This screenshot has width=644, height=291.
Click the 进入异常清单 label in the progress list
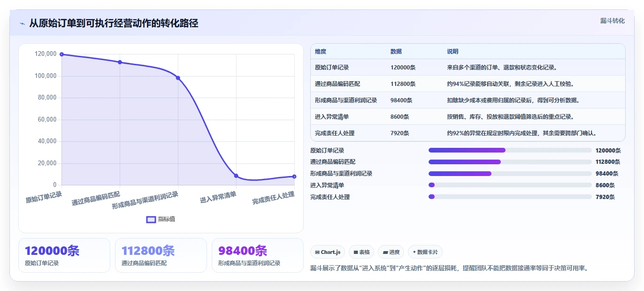tap(327, 185)
